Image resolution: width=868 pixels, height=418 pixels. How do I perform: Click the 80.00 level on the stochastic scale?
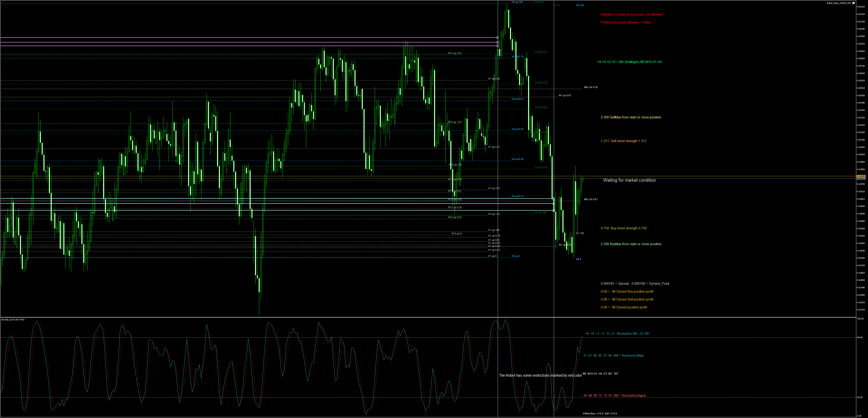[x=860, y=338]
